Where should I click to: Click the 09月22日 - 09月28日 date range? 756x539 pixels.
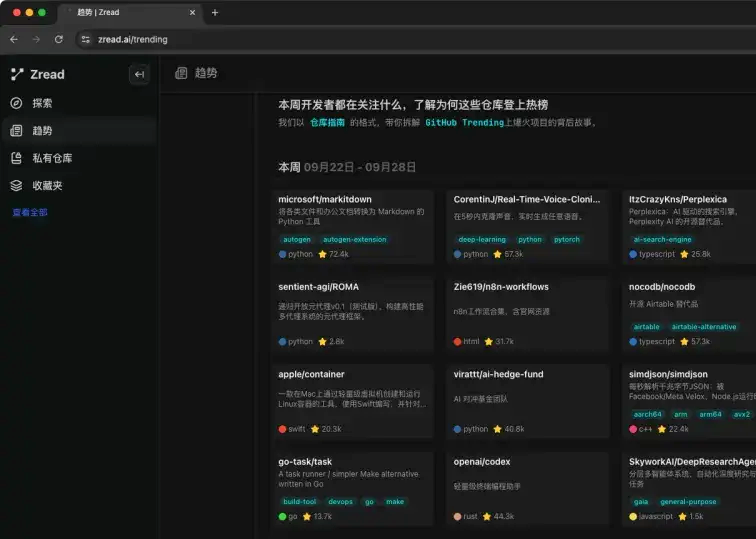[360, 167]
